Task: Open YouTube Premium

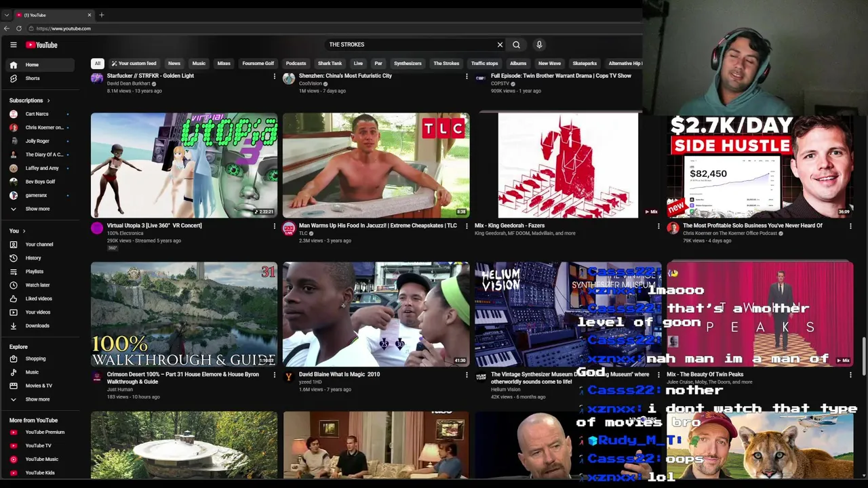Action: pos(41,432)
